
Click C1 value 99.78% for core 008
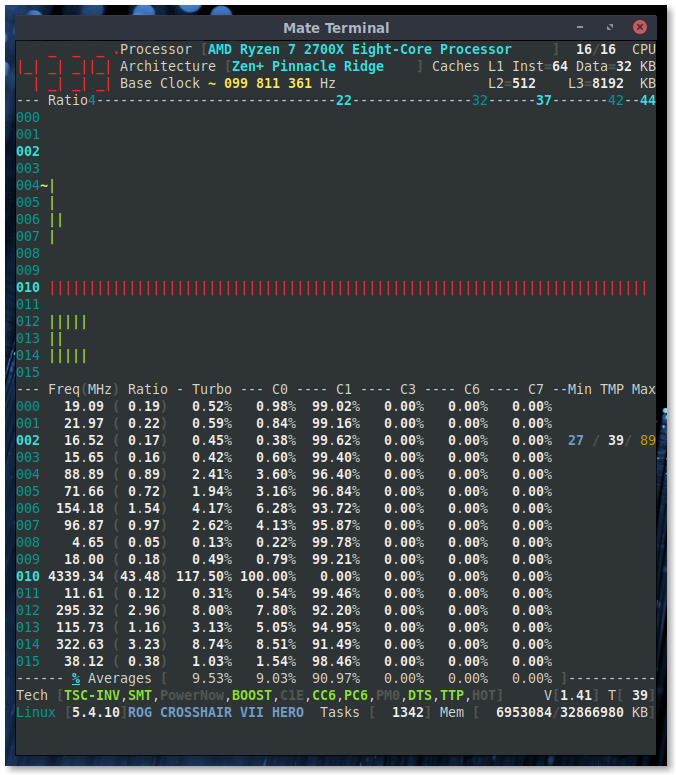336,542
